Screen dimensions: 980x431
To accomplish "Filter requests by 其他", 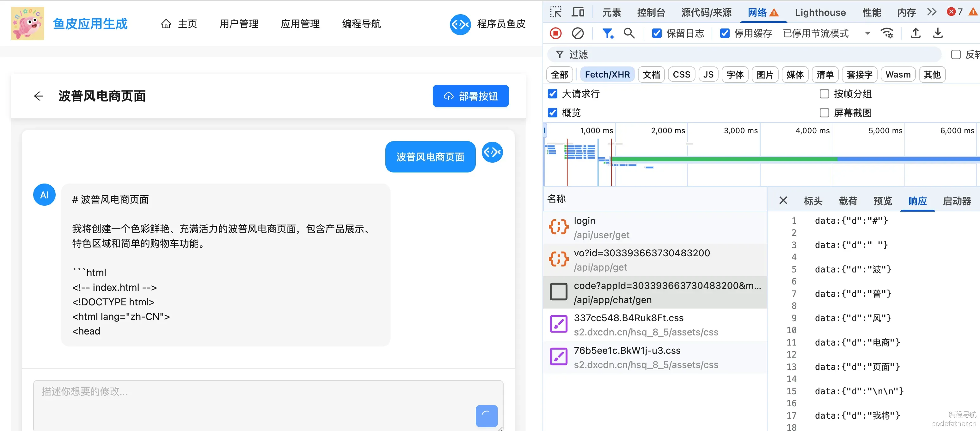I will [932, 75].
